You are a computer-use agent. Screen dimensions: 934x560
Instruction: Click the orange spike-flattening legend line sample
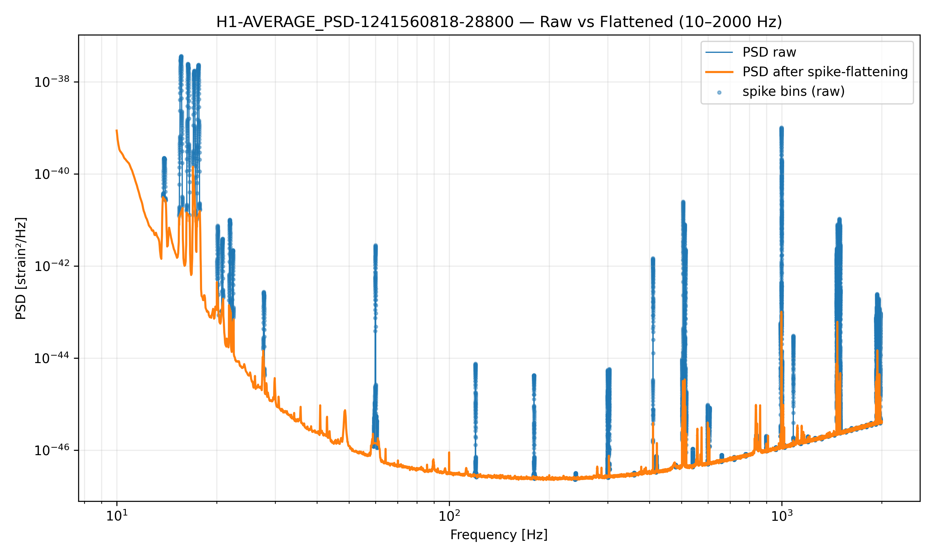(719, 72)
